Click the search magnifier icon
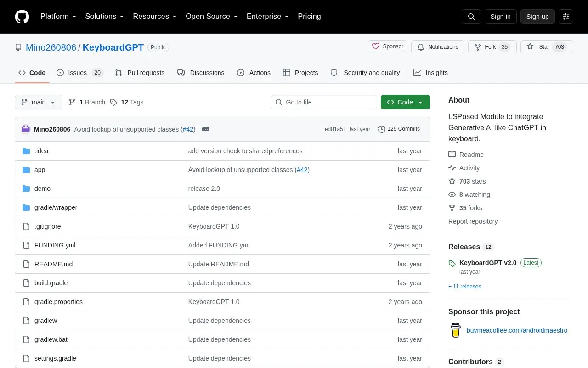This screenshot has width=588, height=368. click(471, 17)
